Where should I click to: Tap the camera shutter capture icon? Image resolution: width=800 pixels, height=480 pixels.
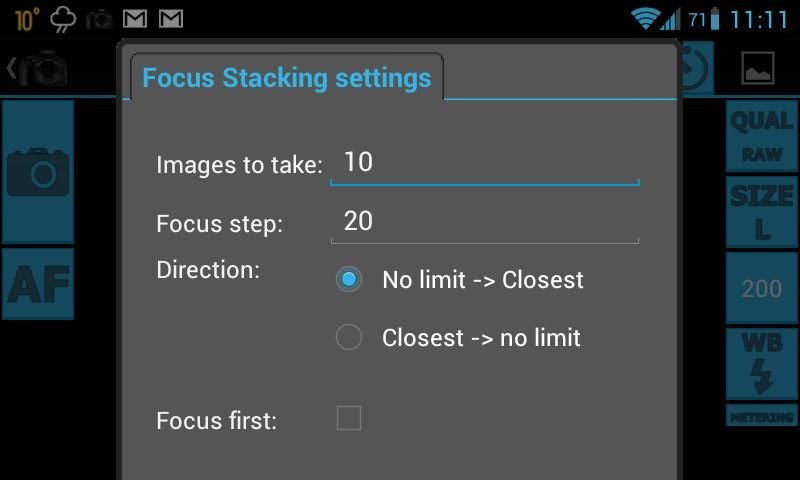(38, 172)
